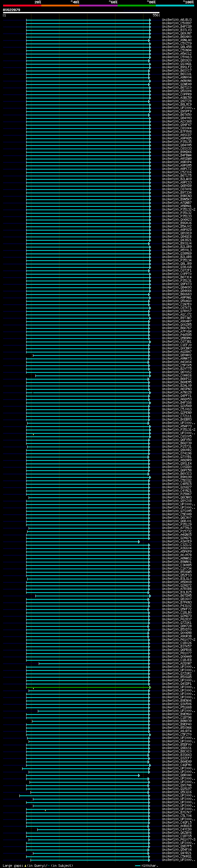Open hit UniRef100_Q1XAQ1

[x=177, y=64]
